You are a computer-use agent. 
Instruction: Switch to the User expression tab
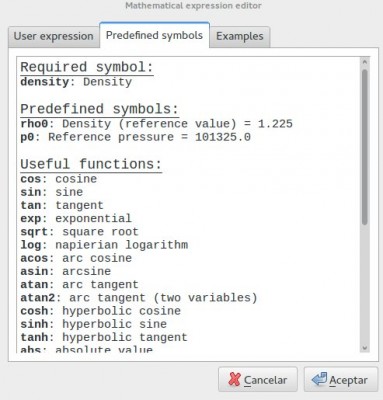[54, 36]
